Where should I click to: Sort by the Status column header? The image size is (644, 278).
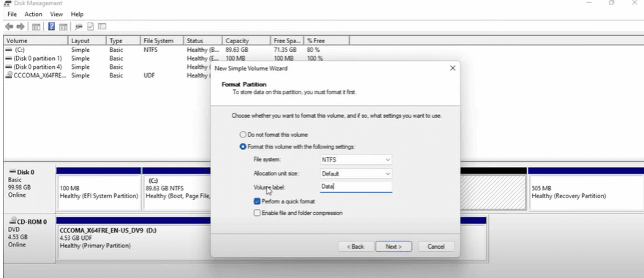coord(203,41)
